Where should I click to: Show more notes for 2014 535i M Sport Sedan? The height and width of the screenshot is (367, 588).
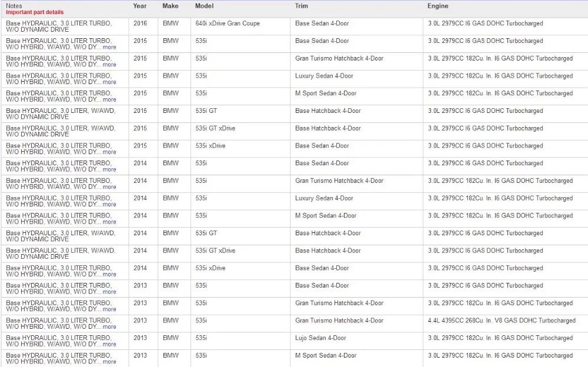(109, 222)
